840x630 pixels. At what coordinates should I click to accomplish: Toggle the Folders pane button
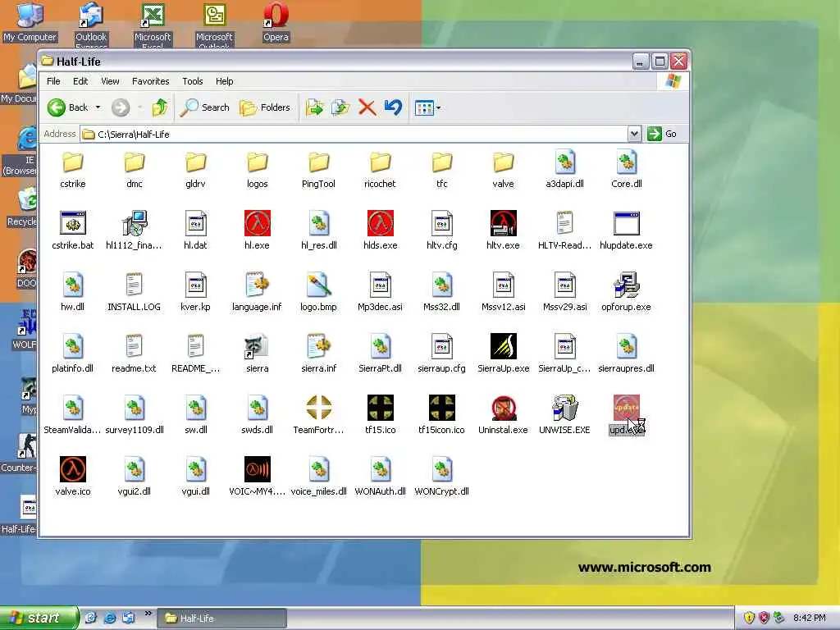click(x=265, y=107)
